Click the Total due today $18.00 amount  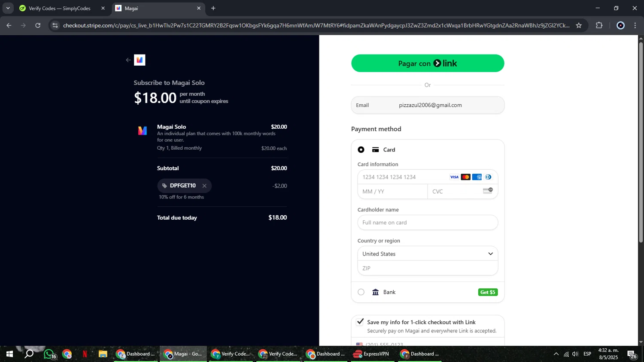277,217
